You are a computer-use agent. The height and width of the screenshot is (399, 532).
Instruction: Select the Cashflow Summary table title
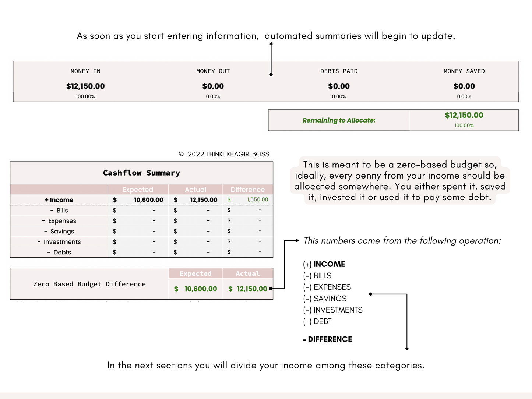tap(141, 173)
